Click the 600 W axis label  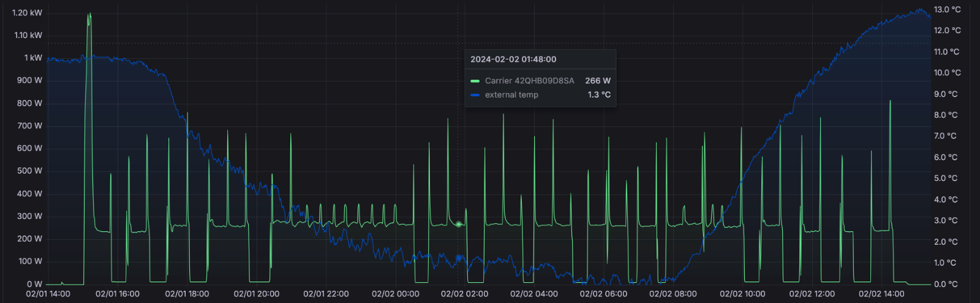click(x=30, y=148)
